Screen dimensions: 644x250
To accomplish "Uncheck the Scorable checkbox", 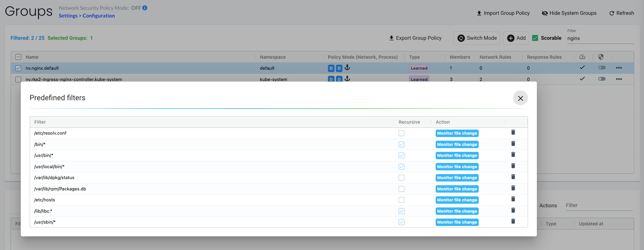I will 535,38.
